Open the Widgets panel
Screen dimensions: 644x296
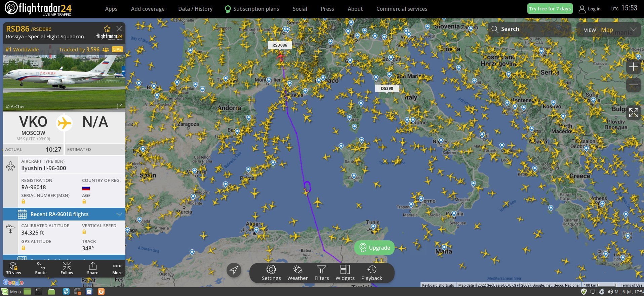[345, 273]
